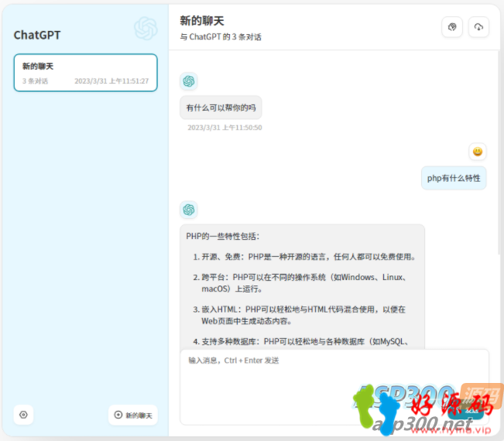Click list item 4 about 支持多种数据库
504x441 pixels.
pyautogui.click(x=301, y=341)
